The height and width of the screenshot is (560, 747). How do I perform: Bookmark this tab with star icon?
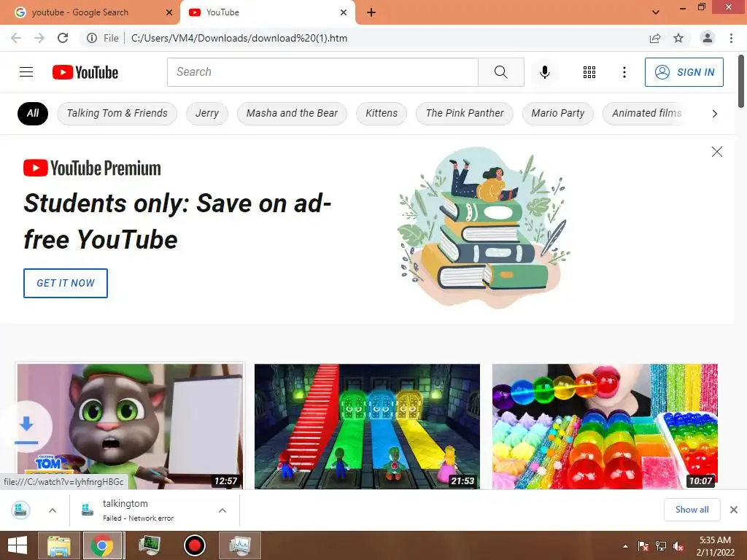click(678, 38)
